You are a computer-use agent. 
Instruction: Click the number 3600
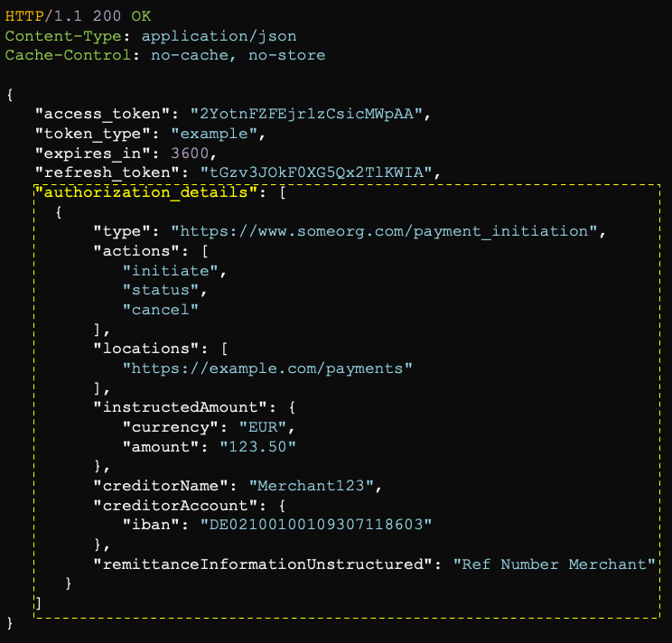pos(190,154)
